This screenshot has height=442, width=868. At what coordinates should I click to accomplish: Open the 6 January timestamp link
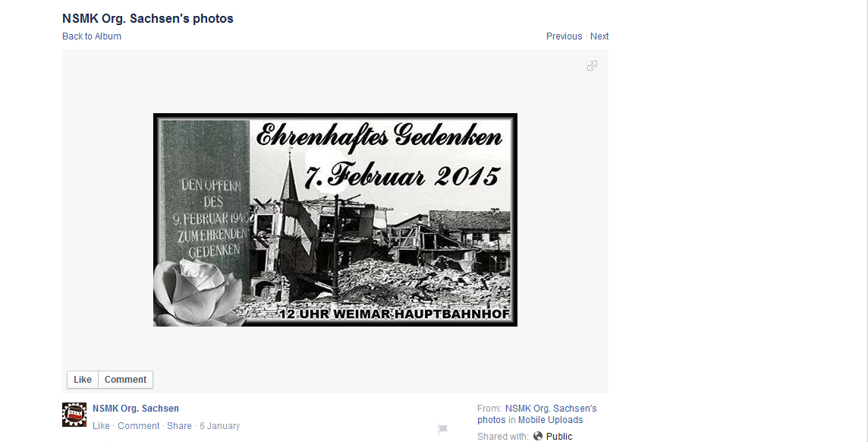coord(220,426)
